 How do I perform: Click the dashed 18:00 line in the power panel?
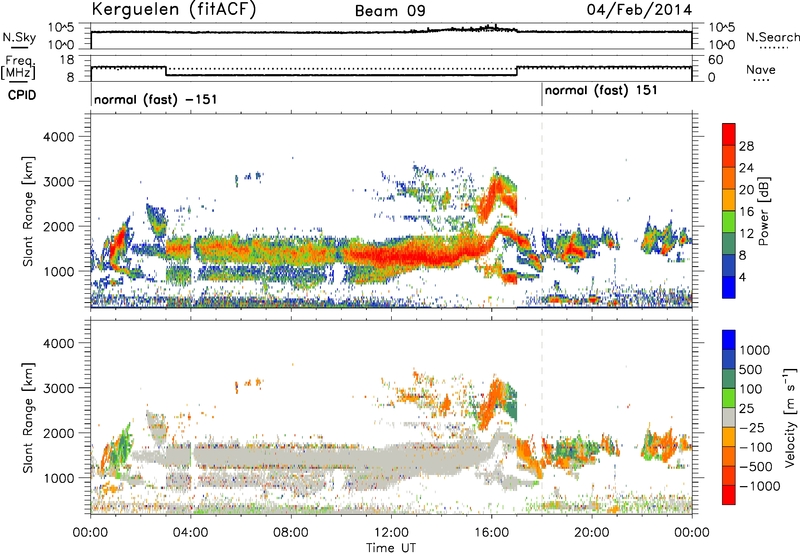(542, 211)
